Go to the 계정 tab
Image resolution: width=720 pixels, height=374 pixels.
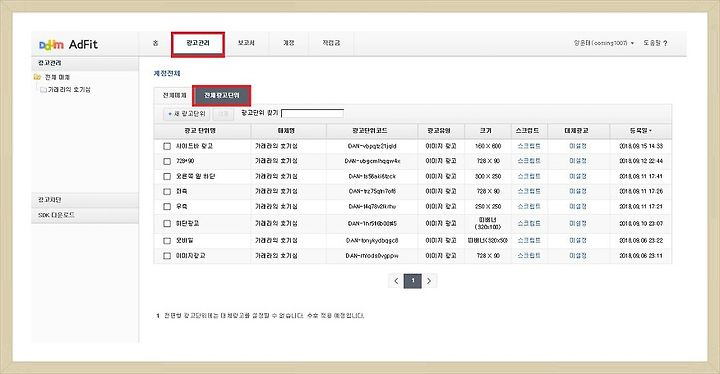(x=288, y=43)
